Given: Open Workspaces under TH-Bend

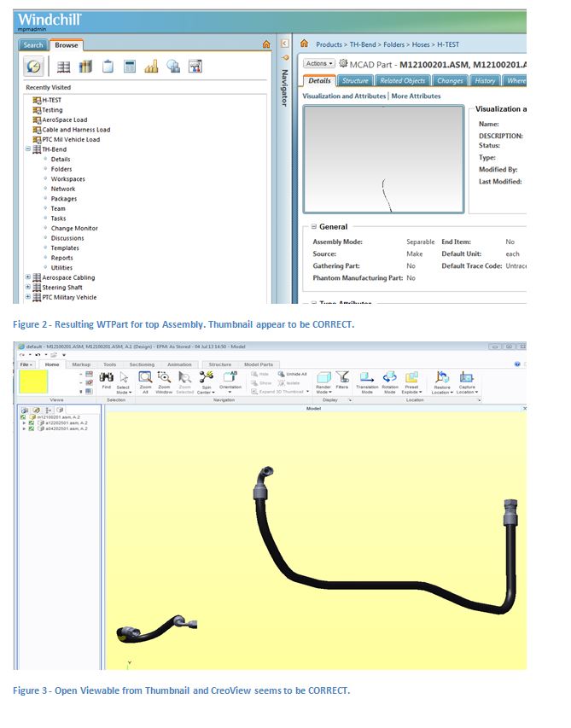Looking at the screenshot, I should [x=67, y=178].
